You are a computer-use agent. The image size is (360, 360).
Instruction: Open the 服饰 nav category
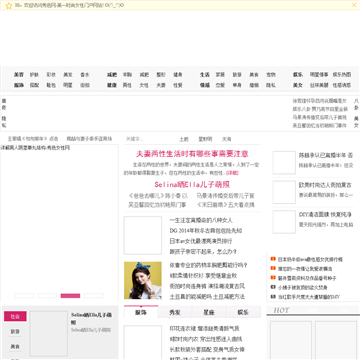point(19,85)
